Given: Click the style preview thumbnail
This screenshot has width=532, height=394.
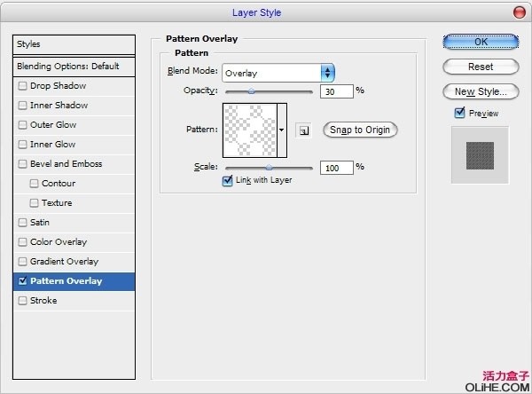Looking at the screenshot, I should pos(480,154).
